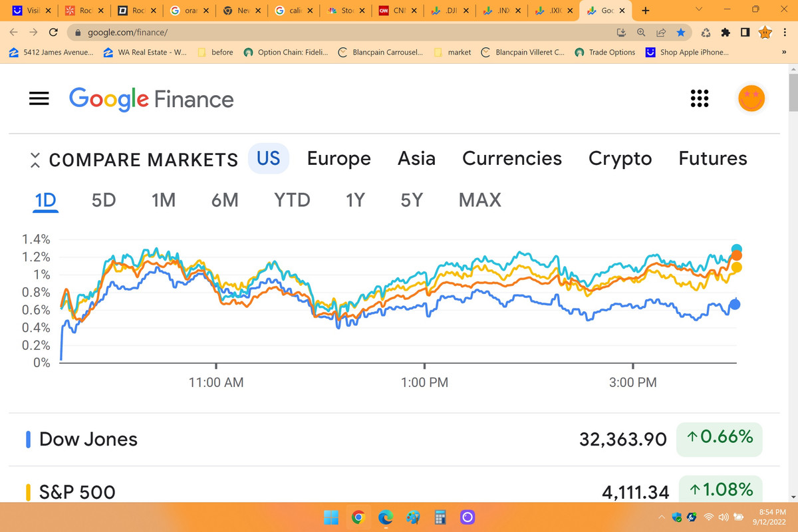Click the share page icon in address bar
This screenshot has height=532, width=798.
(x=661, y=32)
